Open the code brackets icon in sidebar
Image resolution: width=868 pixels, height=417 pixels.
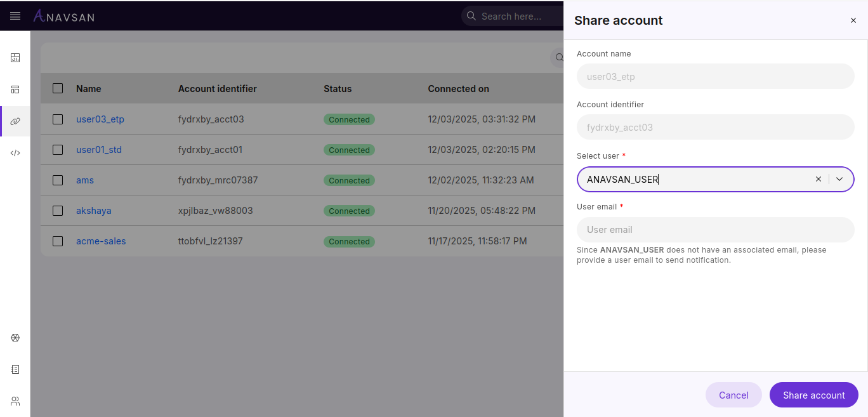pos(15,153)
